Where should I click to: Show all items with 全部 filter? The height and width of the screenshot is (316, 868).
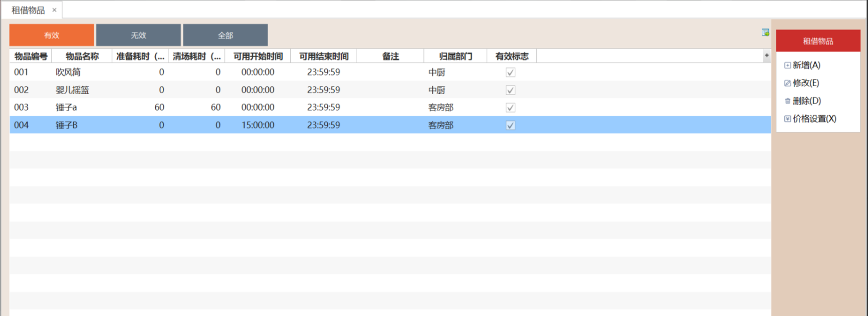point(225,35)
